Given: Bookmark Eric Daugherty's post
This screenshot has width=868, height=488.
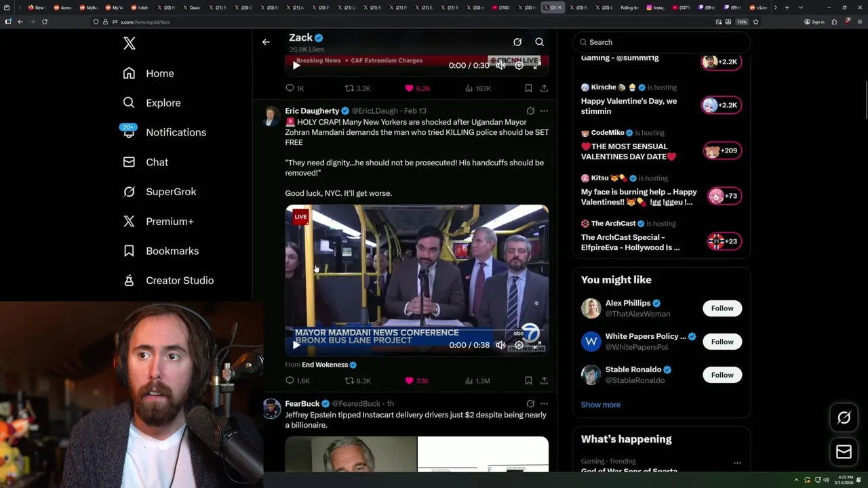Looking at the screenshot, I should (528, 381).
